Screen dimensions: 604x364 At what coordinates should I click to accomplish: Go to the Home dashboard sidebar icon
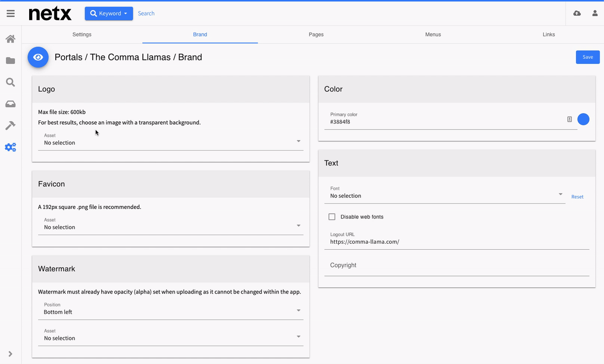(11, 39)
